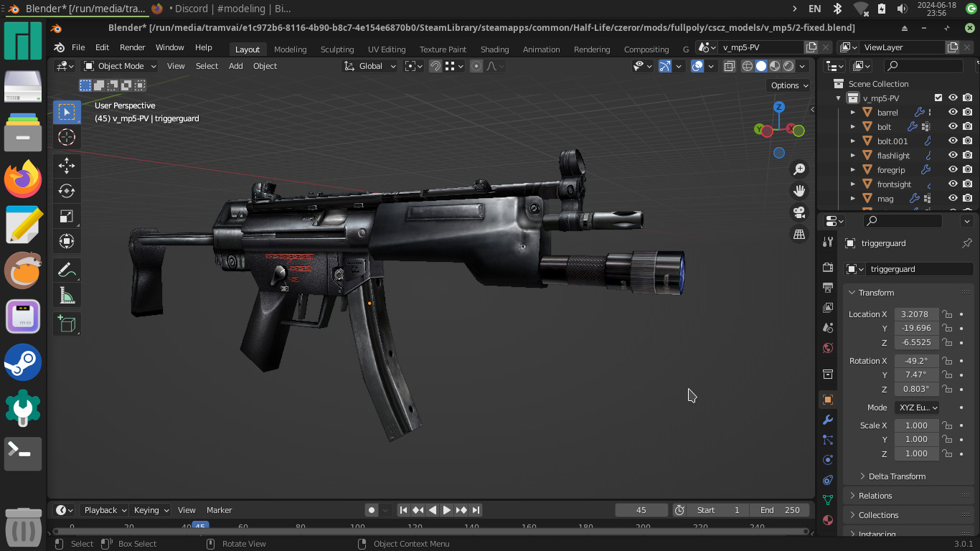Select the Cursor tool in the toolbar
The height and width of the screenshot is (551, 980).
67,137
